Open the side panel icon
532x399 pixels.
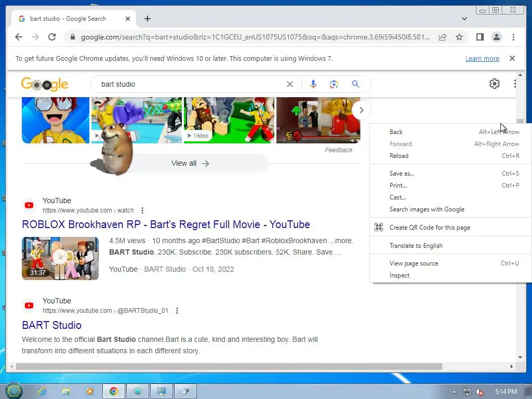tap(480, 37)
